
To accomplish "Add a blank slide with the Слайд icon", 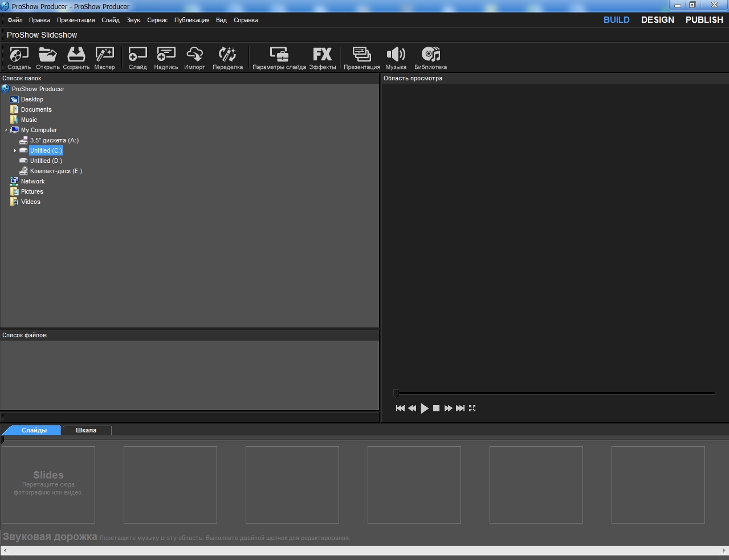I will 137,58.
